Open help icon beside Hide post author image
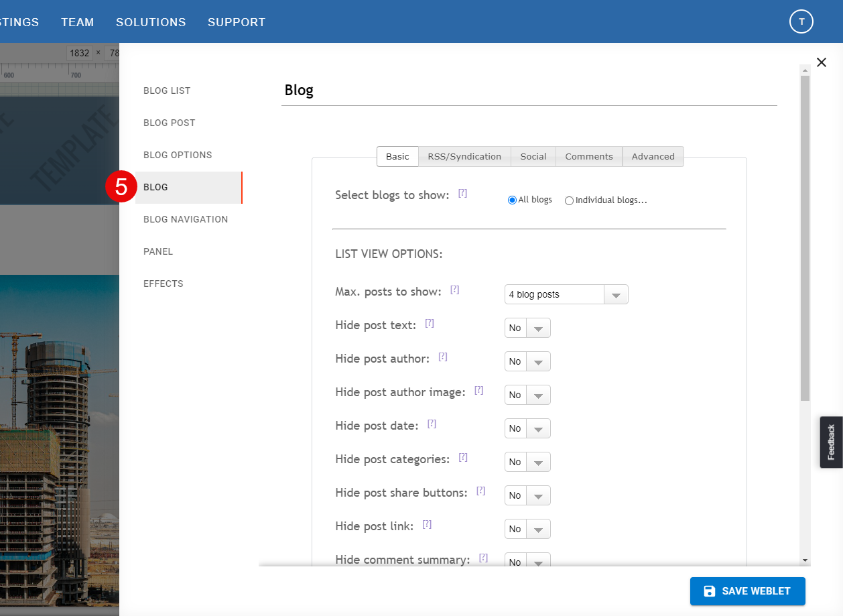Image resolution: width=843 pixels, height=616 pixels. click(478, 390)
